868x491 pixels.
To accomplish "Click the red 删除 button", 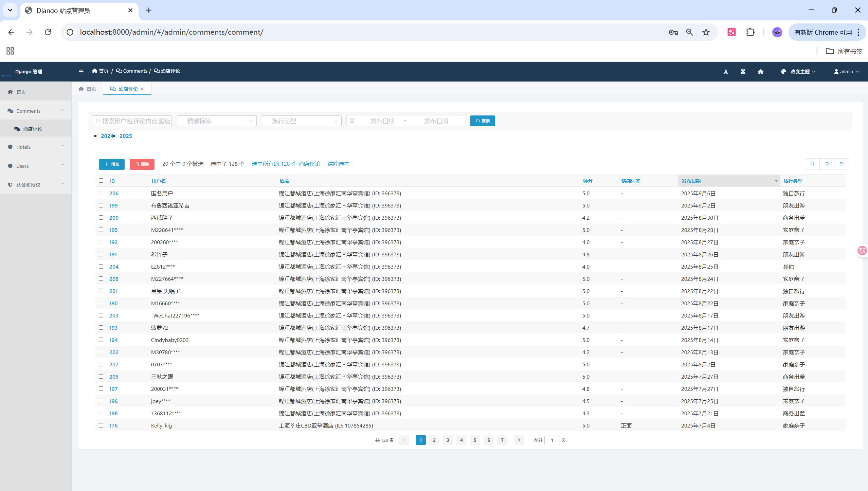I will click(x=142, y=164).
